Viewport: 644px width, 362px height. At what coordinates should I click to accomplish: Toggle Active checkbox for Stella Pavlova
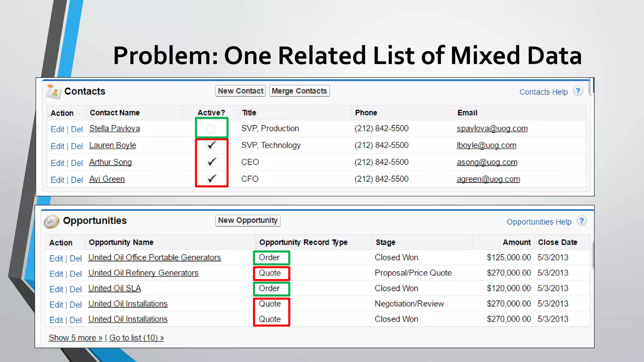pos(210,129)
